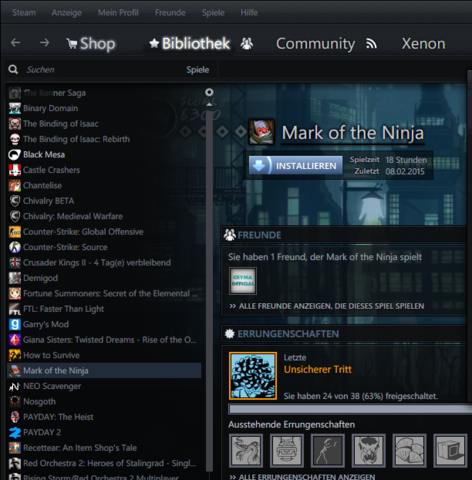Screen dimensions: 472x480
Task: Select Red Orchestra 2: Heroes of Stalingrad
Action: coord(104,463)
